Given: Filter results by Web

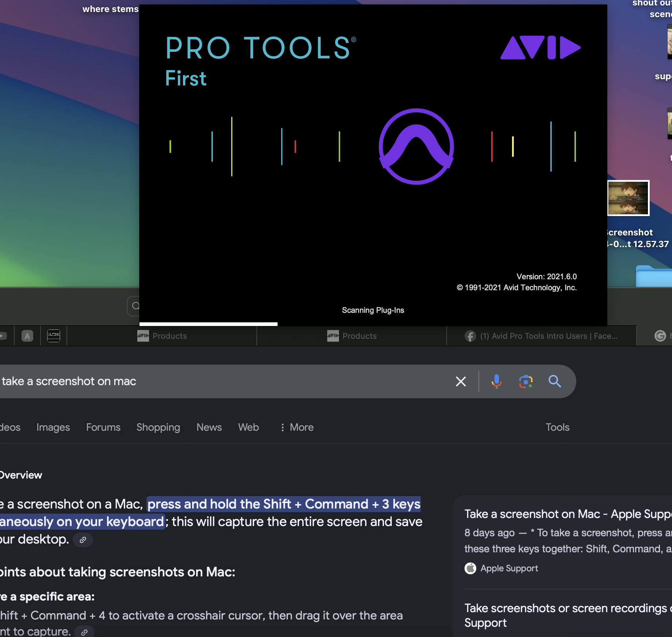Looking at the screenshot, I should point(248,427).
